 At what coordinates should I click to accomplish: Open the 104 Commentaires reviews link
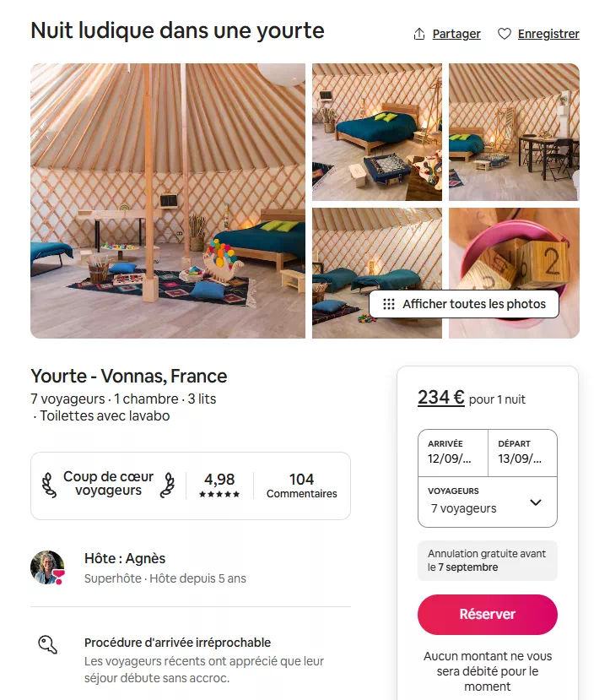301,486
